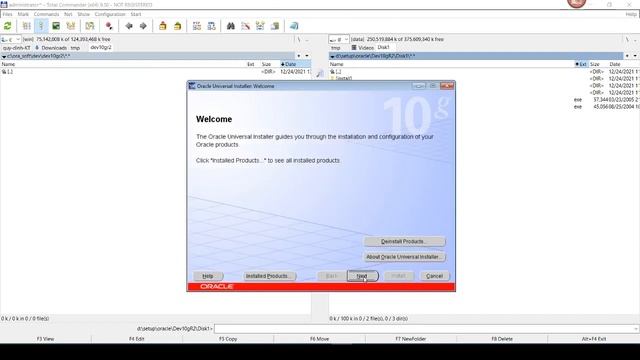Click the Pack files toolbar icon
This screenshot has width=640, height=360.
162,26
